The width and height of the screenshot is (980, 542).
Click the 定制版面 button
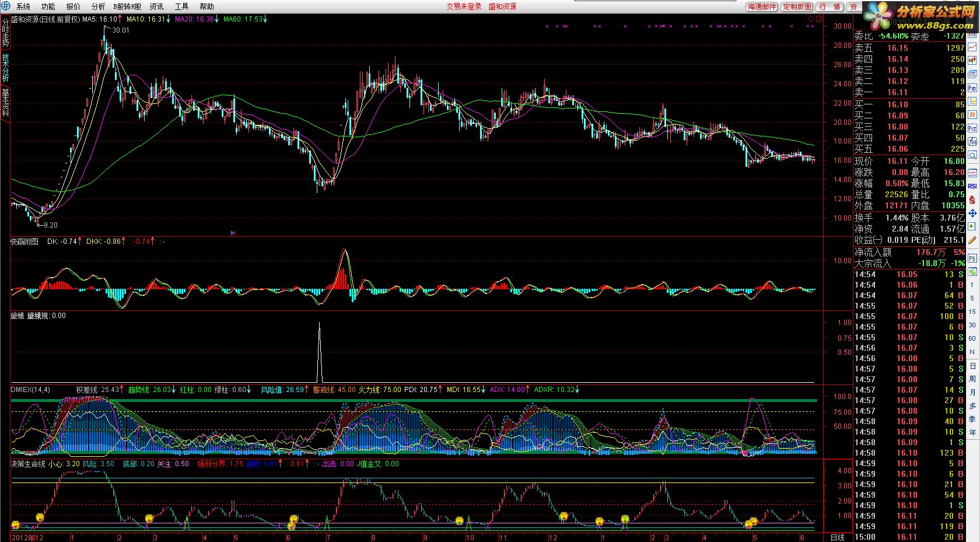[797, 7]
